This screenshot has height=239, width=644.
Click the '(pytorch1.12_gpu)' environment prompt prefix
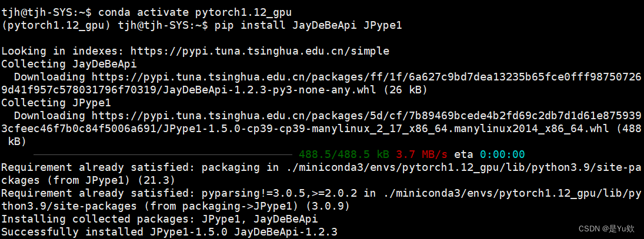(x=56, y=25)
